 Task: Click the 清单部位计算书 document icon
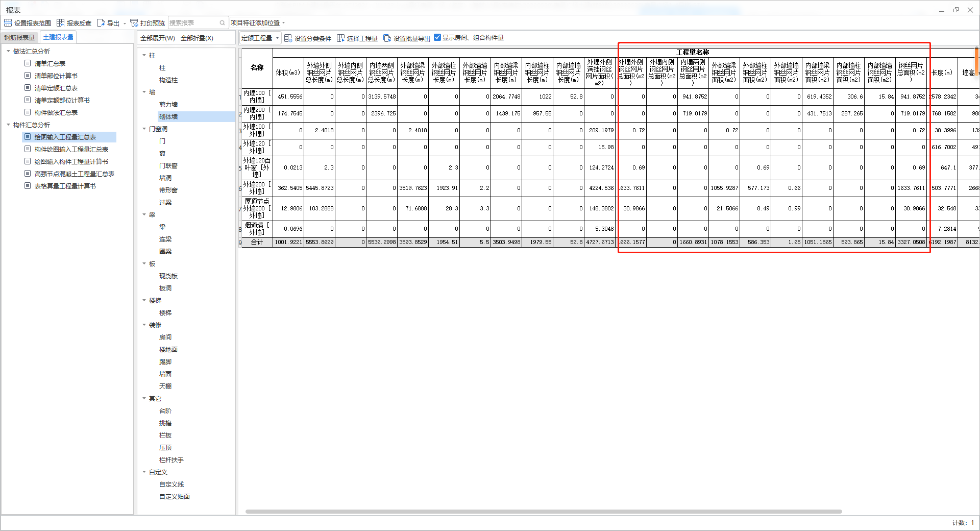pos(28,76)
